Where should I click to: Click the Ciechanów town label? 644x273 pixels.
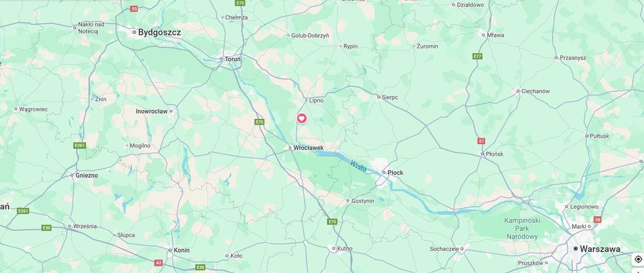(x=536, y=91)
